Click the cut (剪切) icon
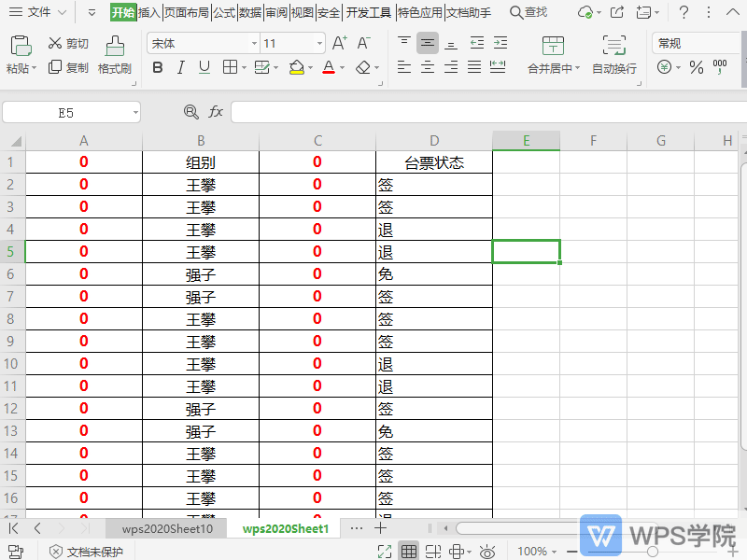747x560 pixels. (58, 43)
